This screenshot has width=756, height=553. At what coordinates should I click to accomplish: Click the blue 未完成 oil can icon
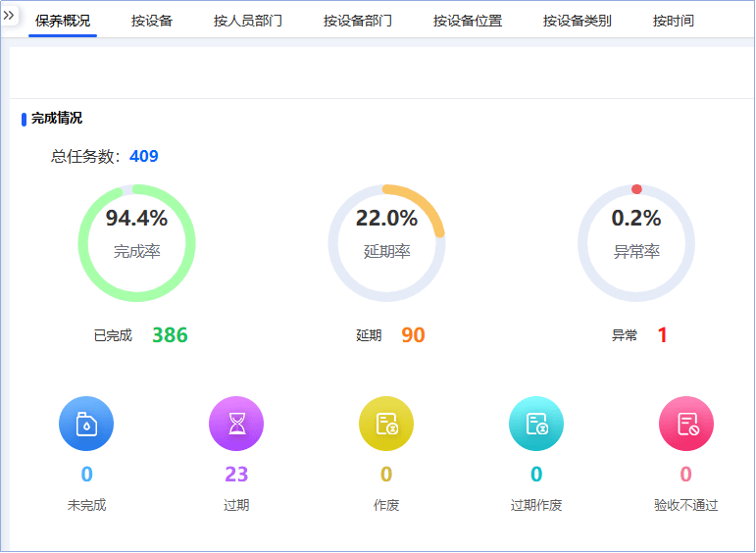click(86, 424)
